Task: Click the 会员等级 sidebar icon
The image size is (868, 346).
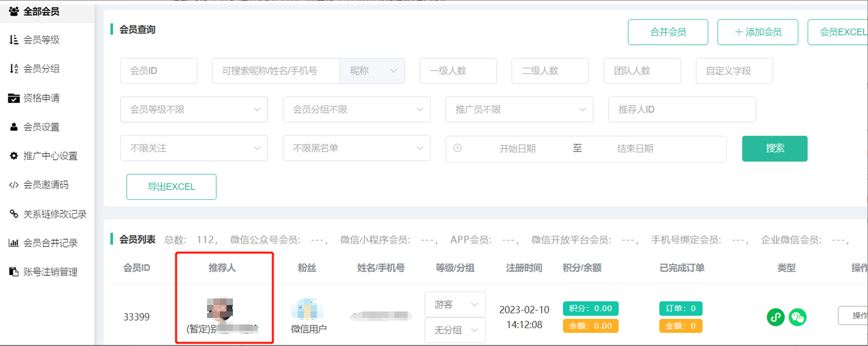Action: (x=14, y=39)
